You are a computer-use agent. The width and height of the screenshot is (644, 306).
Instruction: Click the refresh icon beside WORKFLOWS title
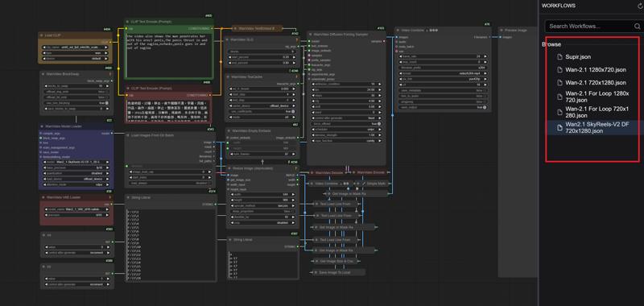640,6
